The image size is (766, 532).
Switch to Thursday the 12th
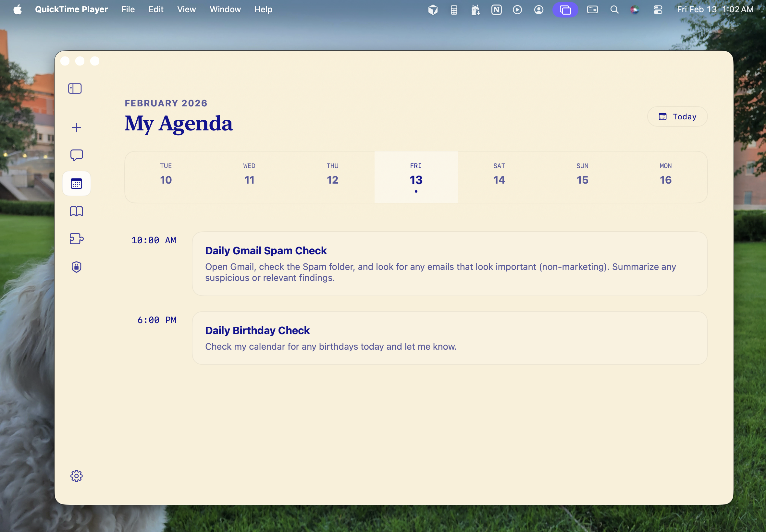point(332,177)
